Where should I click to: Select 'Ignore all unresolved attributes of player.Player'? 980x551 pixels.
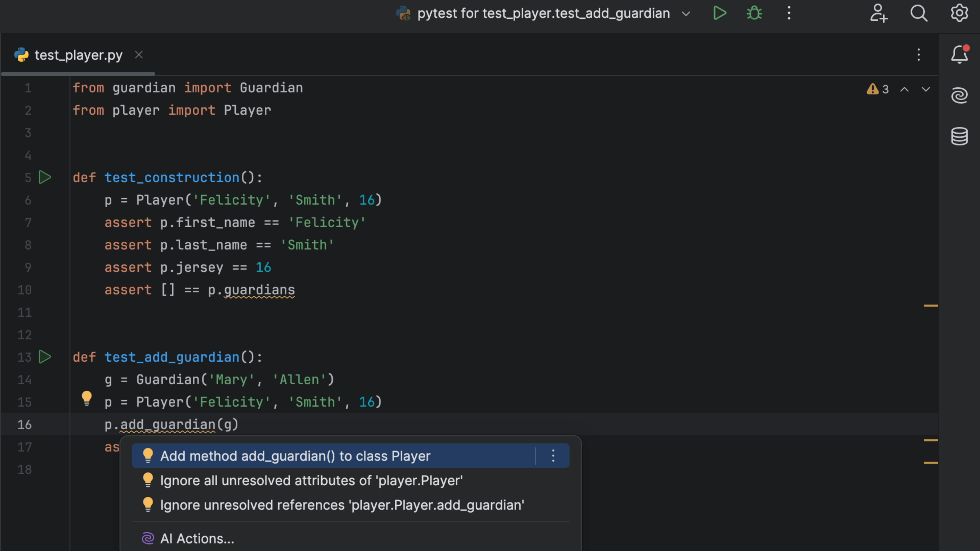tap(311, 480)
